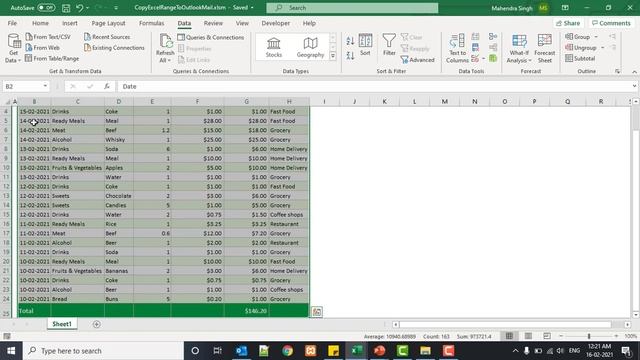Open Recent Sources
This screenshot has height=360, width=640.
pyautogui.click(x=107, y=37)
